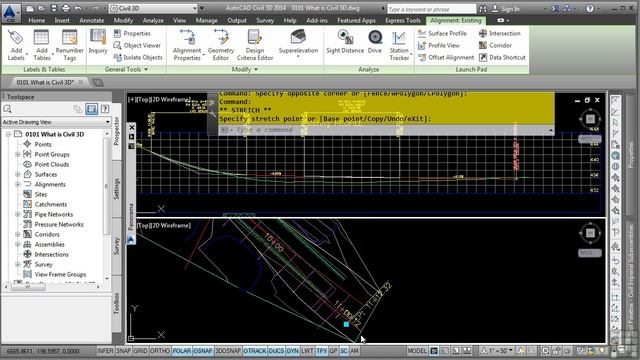640x360 pixels.
Task: Toggle ORTHO mode
Action: coord(160,351)
